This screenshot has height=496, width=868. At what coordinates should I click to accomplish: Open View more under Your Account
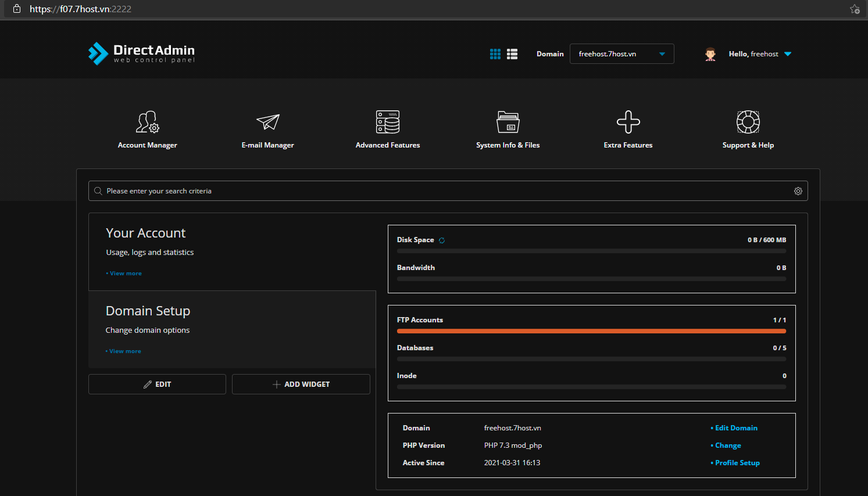124,274
